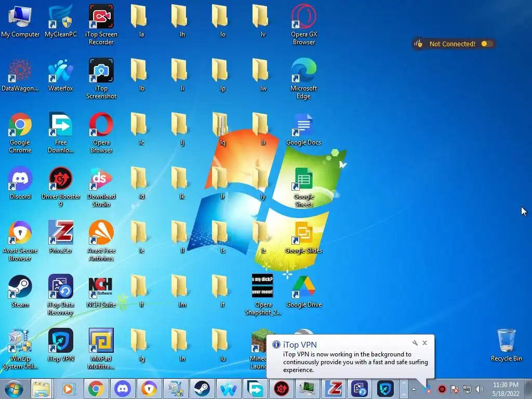This screenshot has width=532, height=399.
Task: Open the network status tray icon
Action: [467, 389]
